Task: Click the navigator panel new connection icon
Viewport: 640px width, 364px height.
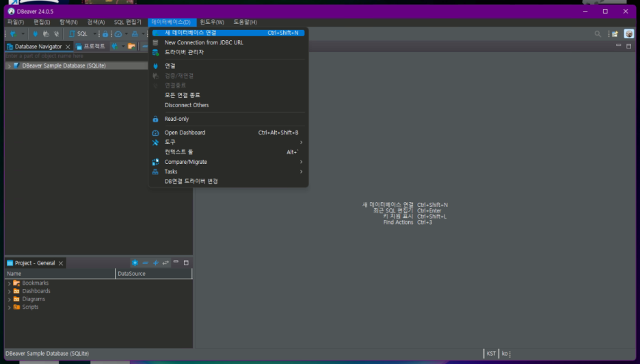Action: pos(115,46)
